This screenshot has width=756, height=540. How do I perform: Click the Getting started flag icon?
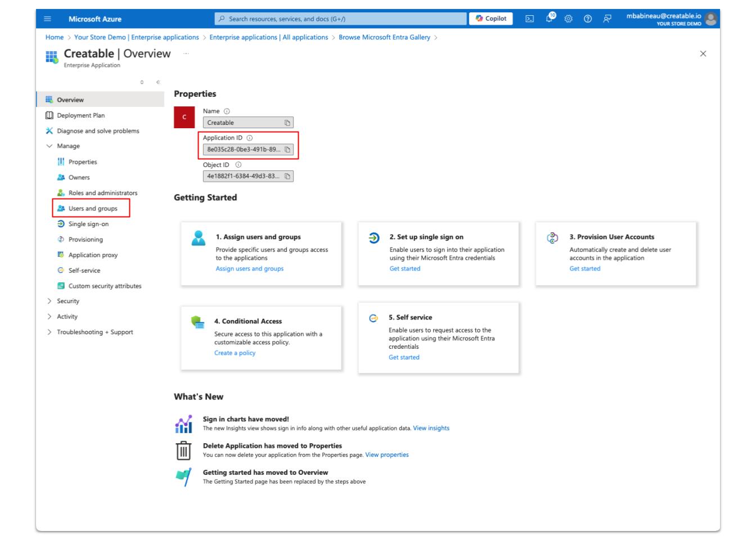pyautogui.click(x=184, y=478)
